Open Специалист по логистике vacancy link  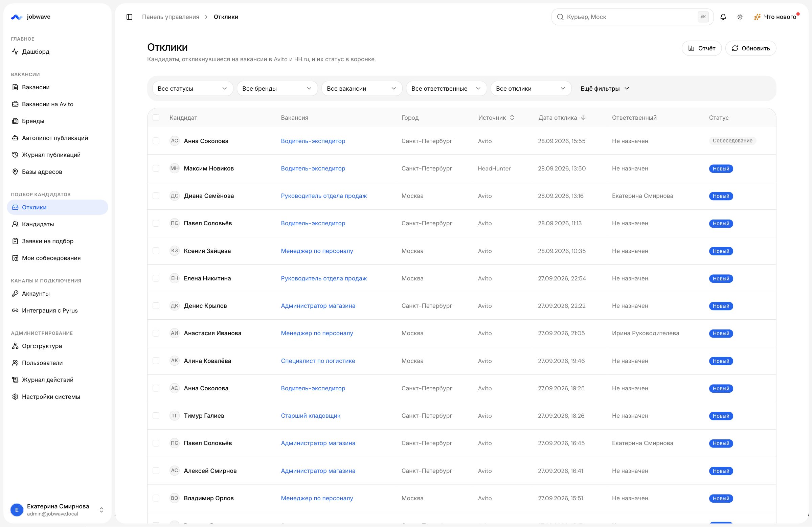318,361
